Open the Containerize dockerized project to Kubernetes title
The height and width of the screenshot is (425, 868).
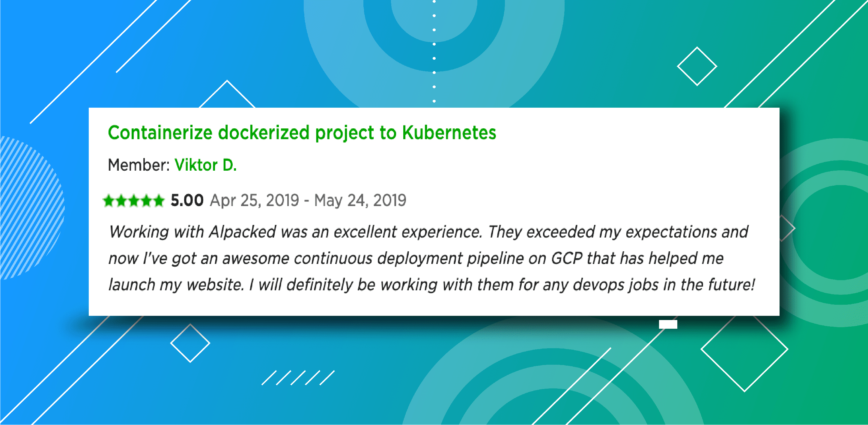(x=302, y=133)
